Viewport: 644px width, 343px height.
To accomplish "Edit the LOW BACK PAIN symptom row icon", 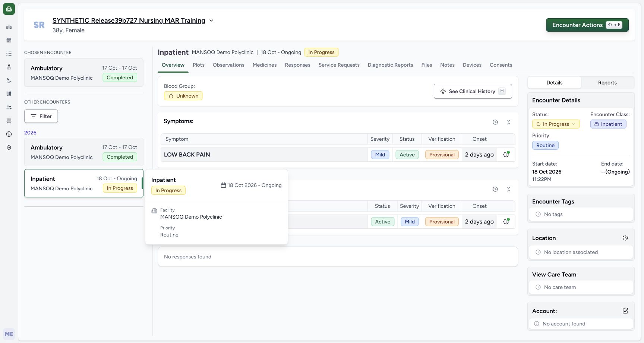I will click(x=506, y=155).
